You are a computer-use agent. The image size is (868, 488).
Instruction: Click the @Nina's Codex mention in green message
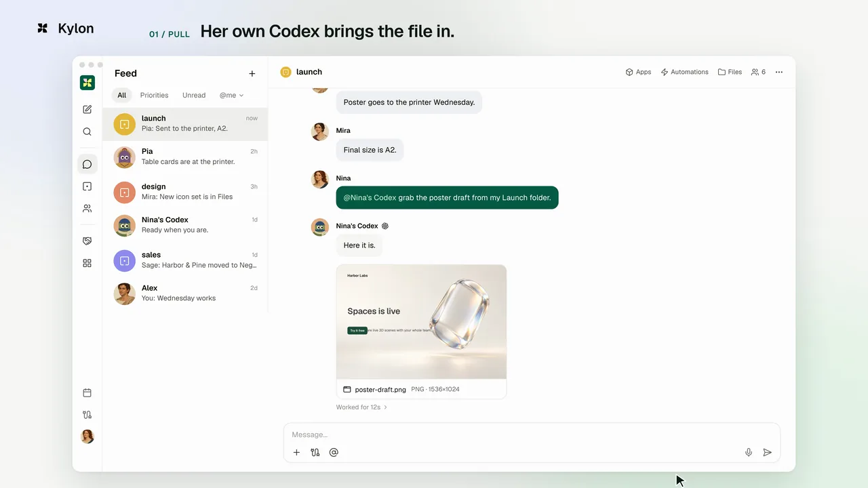click(x=370, y=198)
